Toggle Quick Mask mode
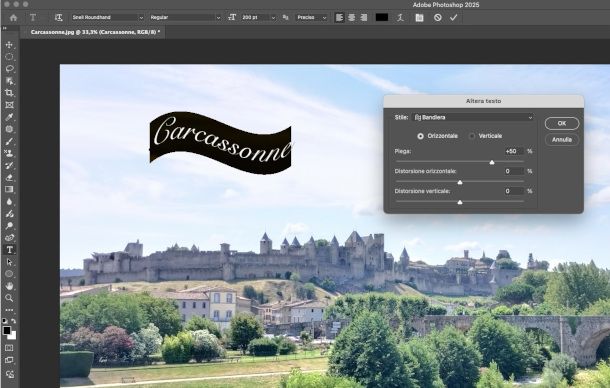 (x=9, y=348)
